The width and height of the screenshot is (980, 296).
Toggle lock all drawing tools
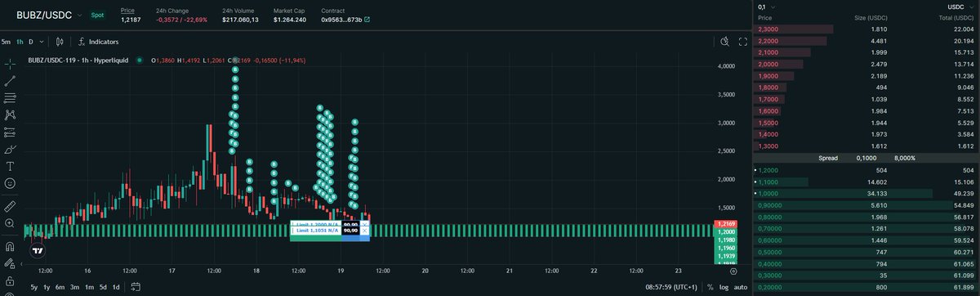coord(10,263)
